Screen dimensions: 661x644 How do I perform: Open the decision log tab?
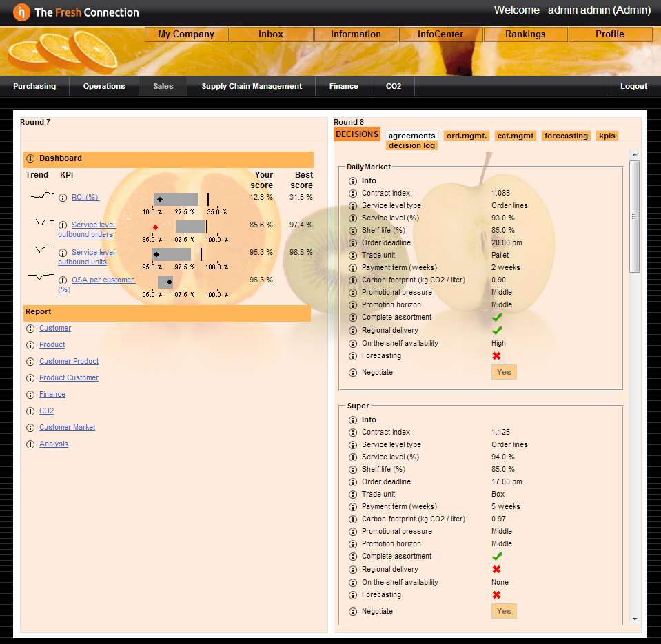click(x=412, y=145)
